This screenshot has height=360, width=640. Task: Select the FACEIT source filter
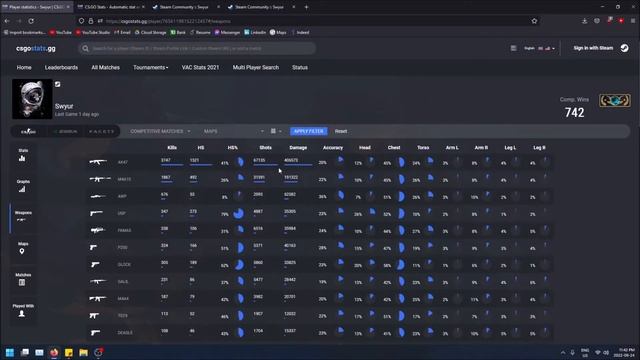[101, 131]
